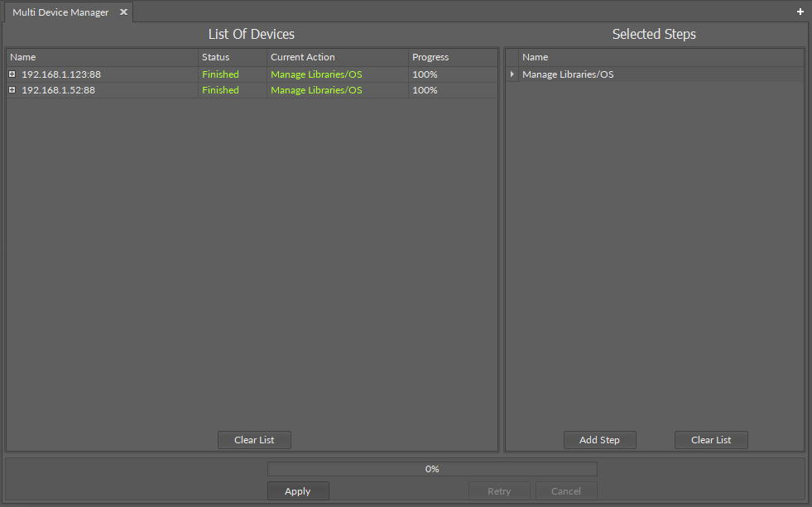Sort devices by the Status column
This screenshot has height=507, width=812.
tap(215, 56)
